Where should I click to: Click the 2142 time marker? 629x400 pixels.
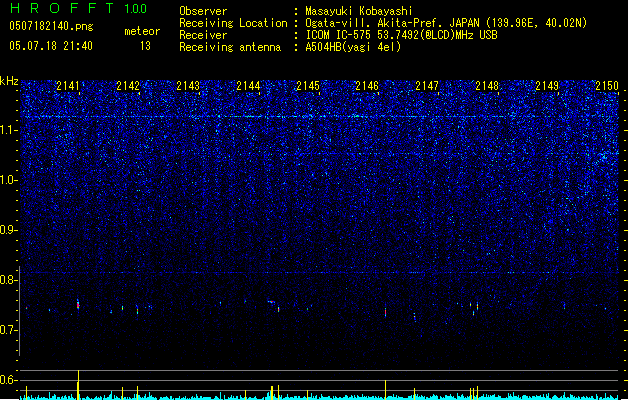point(128,86)
